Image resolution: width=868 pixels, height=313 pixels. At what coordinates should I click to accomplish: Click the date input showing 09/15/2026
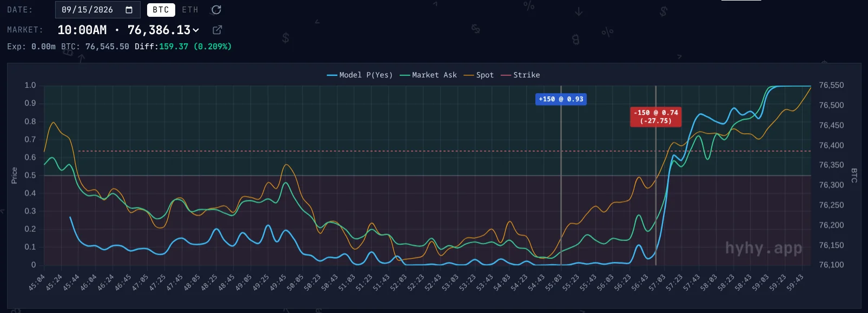pyautogui.click(x=97, y=10)
